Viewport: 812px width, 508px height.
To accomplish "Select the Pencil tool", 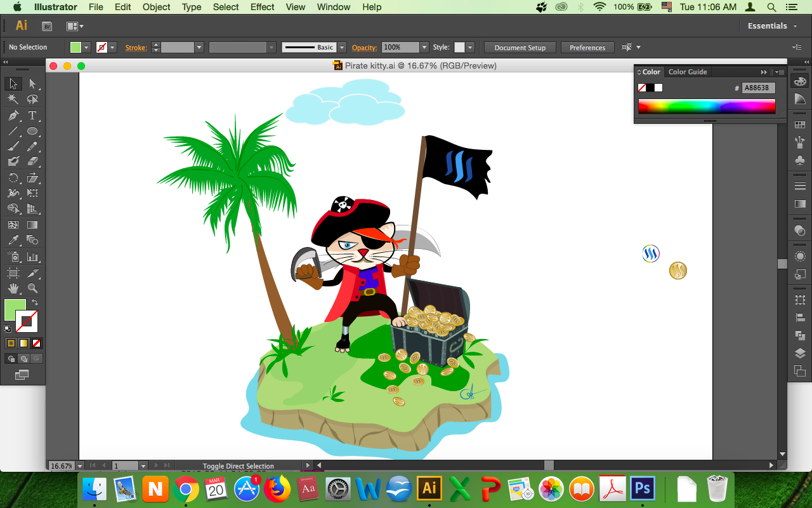I will point(32,147).
